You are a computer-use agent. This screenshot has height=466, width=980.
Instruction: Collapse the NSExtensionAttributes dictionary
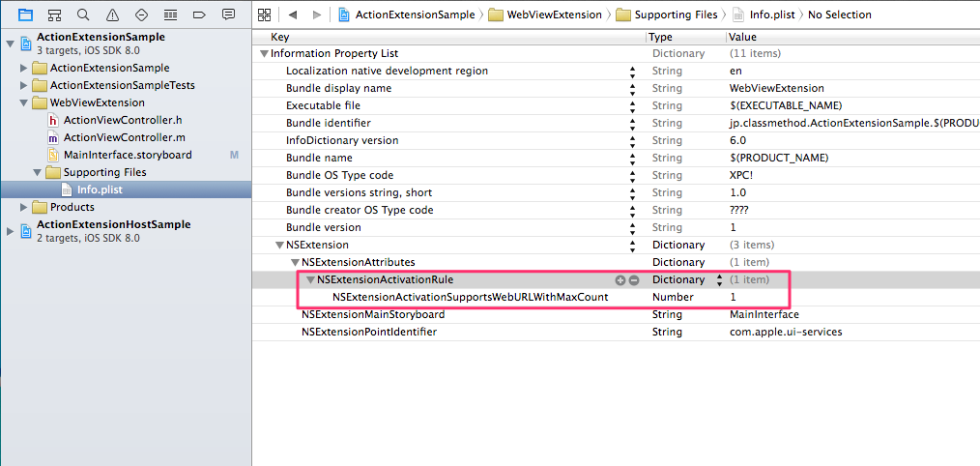point(295,263)
